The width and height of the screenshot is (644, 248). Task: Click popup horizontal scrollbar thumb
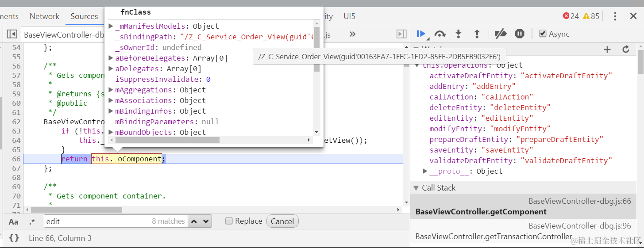pos(167,140)
